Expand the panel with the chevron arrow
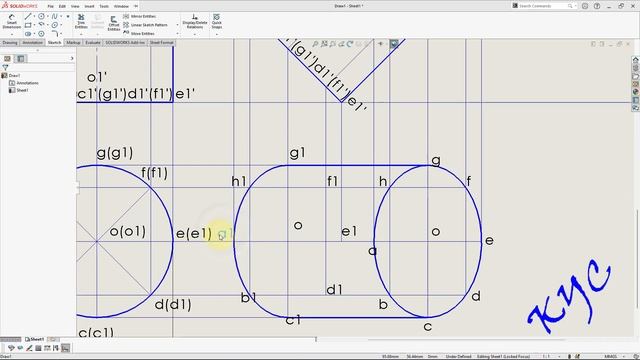Screen dimensions: 640x360 (x=72, y=59)
